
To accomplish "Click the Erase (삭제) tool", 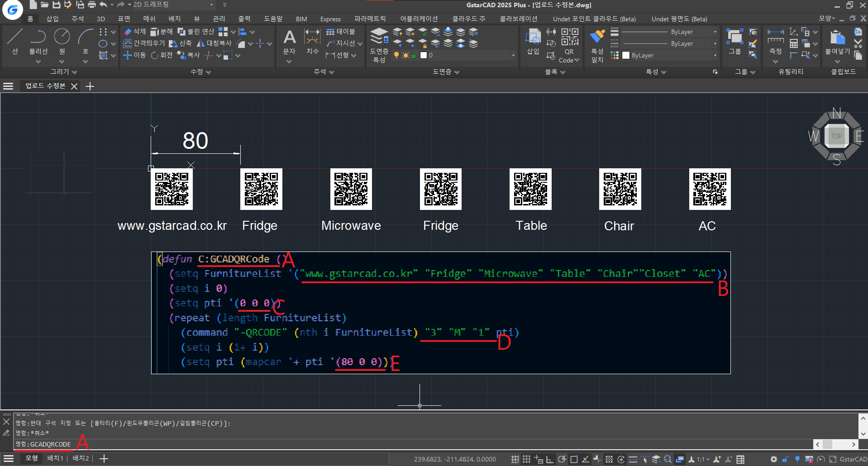I will pyautogui.click(x=135, y=31).
